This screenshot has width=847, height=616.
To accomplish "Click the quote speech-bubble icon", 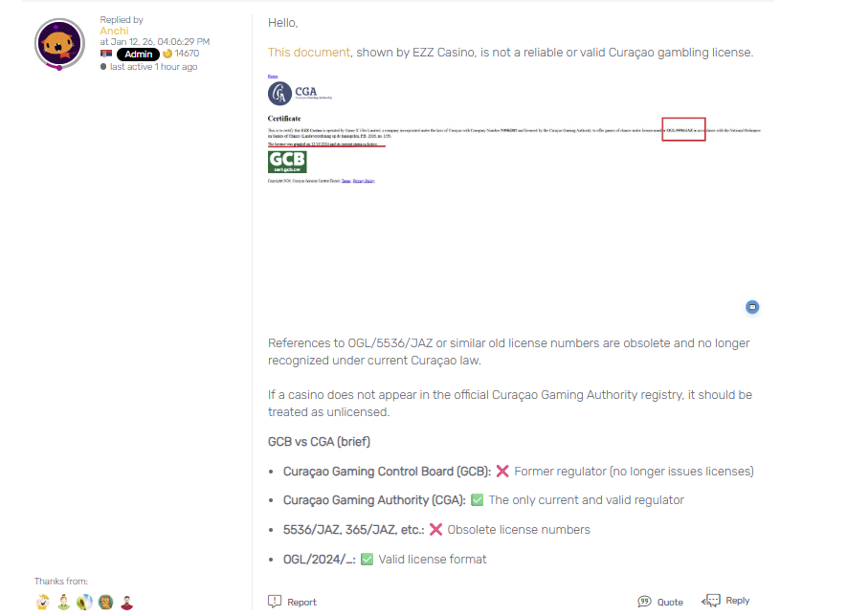I will coord(644,602).
